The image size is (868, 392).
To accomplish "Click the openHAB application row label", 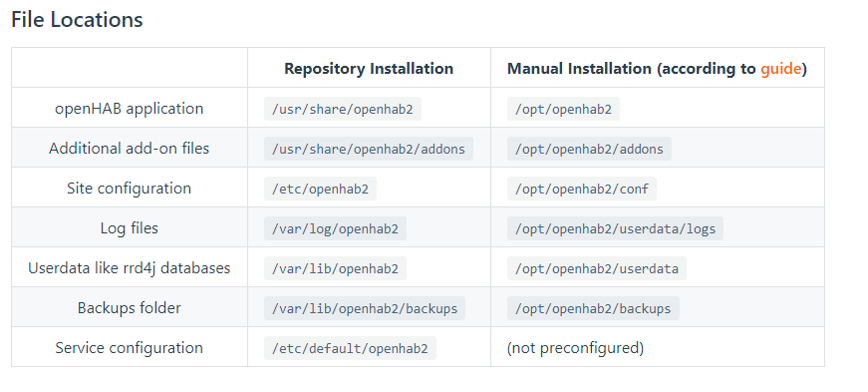I will pos(129,108).
